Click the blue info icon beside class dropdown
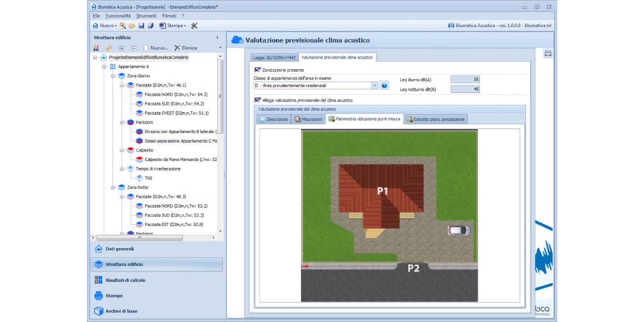The width and height of the screenshot is (644, 322). (384, 85)
